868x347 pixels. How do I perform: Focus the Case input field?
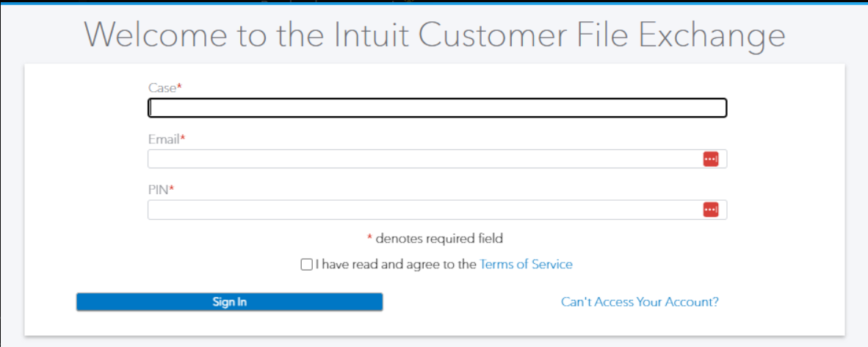click(437, 108)
